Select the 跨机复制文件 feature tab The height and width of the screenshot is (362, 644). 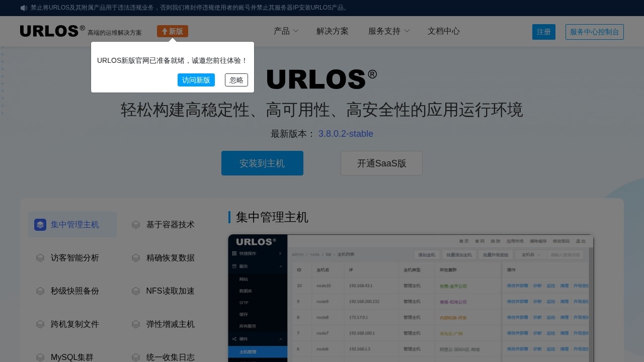click(x=72, y=324)
